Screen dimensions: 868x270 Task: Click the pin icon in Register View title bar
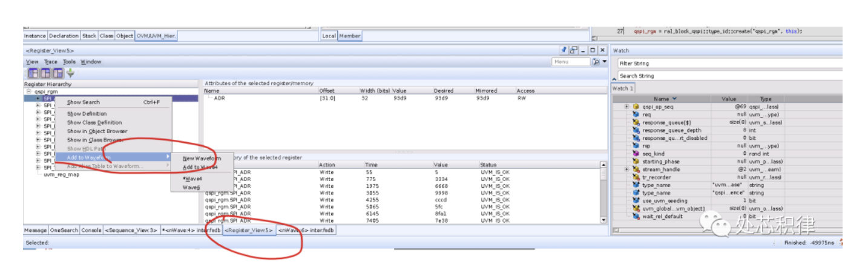(x=564, y=50)
